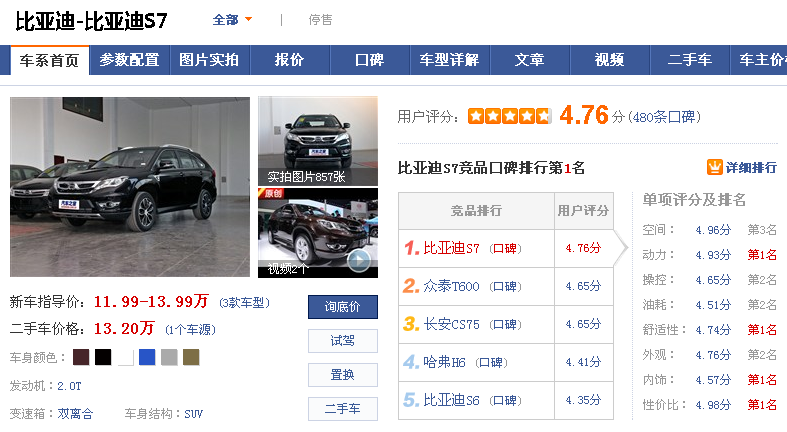Click the five-star user rating icon
This screenshot has width=787, height=432.
[509, 116]
